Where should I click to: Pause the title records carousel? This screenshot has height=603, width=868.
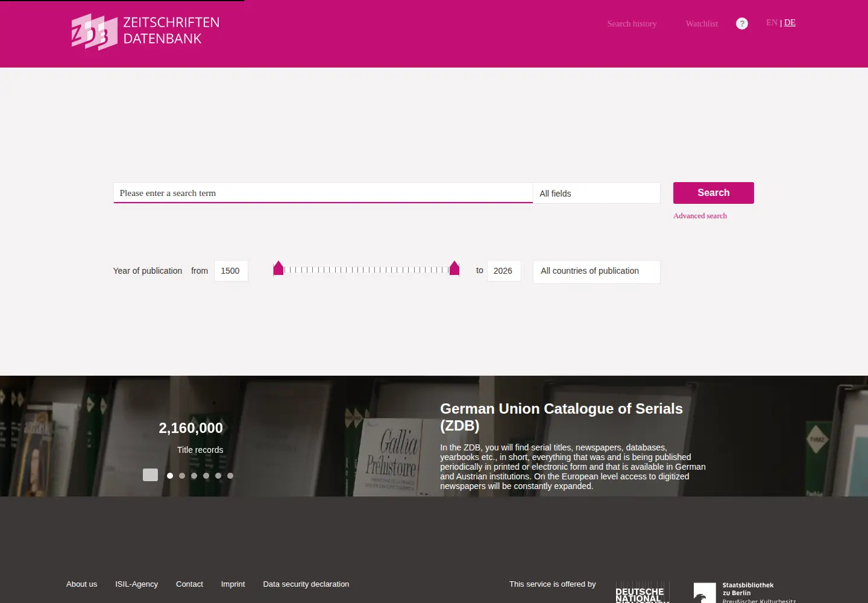pyautogui.click(x=150, y=475)
